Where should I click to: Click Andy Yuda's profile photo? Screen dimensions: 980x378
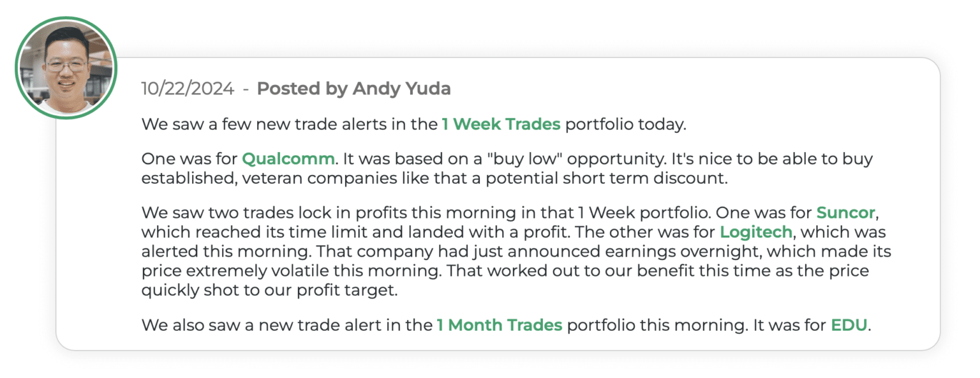(66, 67)
